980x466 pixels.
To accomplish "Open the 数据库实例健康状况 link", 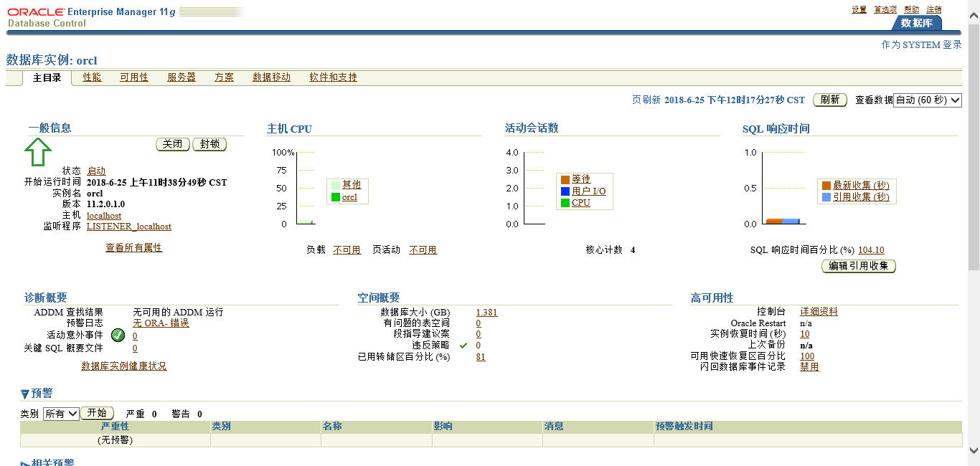I will click(x=124, y=366).
